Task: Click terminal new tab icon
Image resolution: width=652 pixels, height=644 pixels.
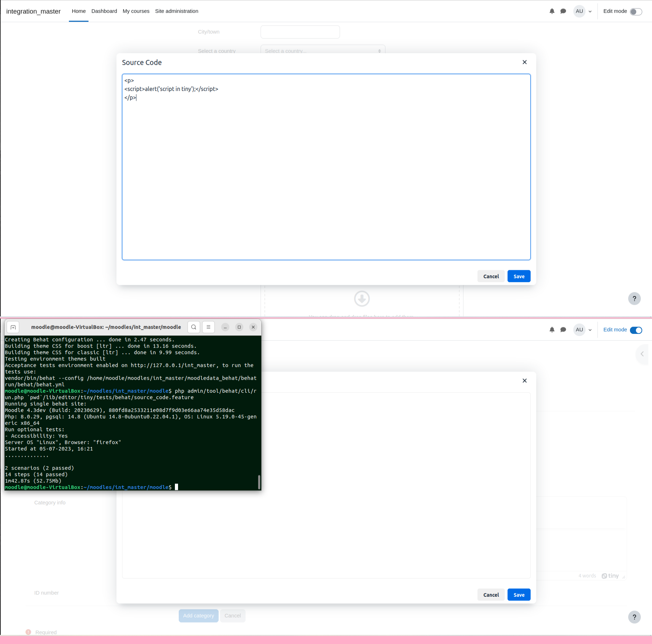Action: [13, 327]
